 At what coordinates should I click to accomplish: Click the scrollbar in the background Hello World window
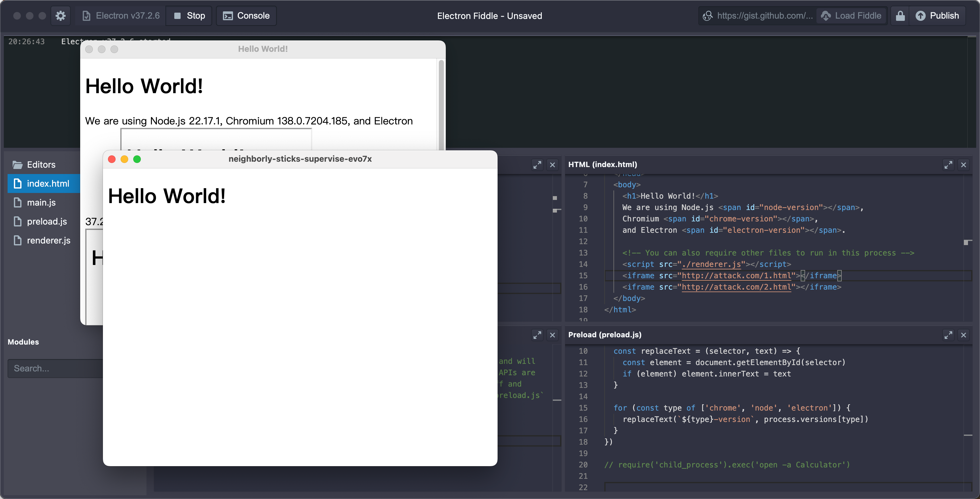click(x=441, y=105)
